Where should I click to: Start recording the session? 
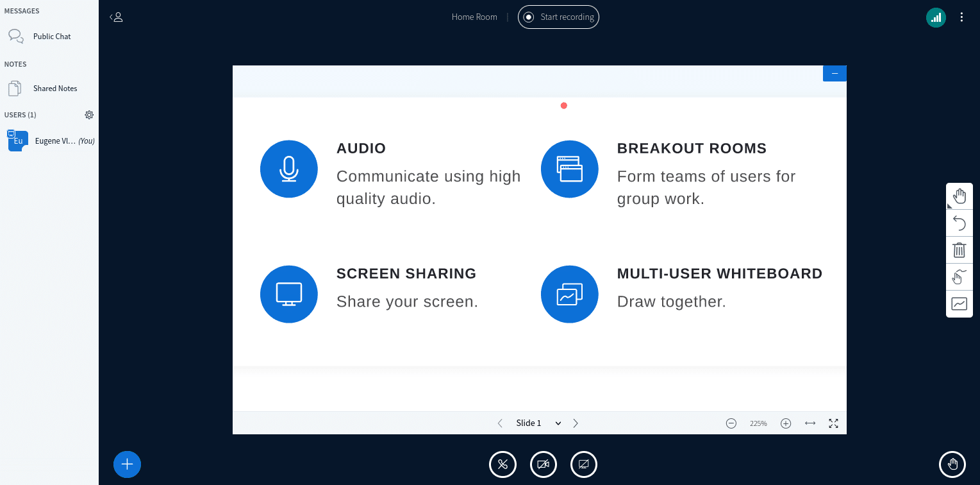(x=558, y=17)
